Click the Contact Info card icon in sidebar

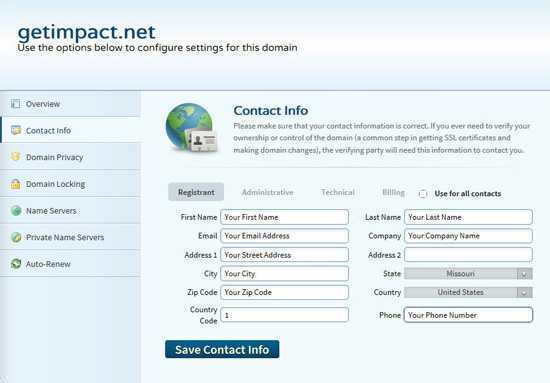click(x=16, y=130)
